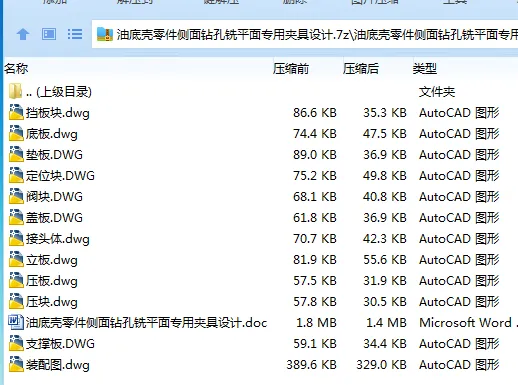Sort by the 名称 column header
Image resolution: width=518 pixels, height=385 pixels.
tap(16, 69)
